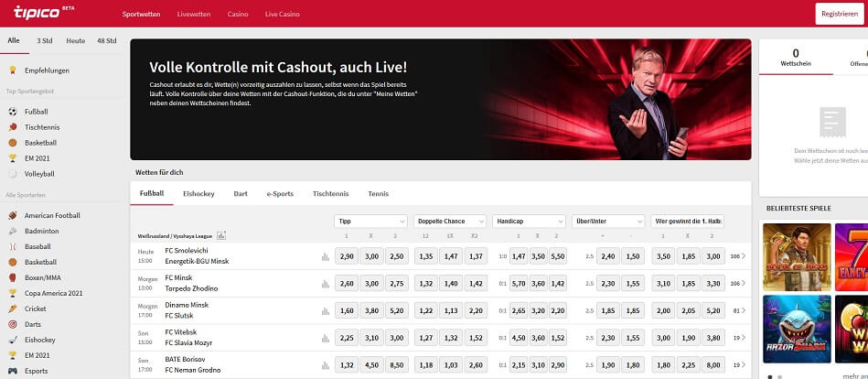Image resolution: width=868 pixels, height=379 pixels.
Task: Open Vysshaya League table icon
Action: pyautogui.click(x=221, y=235)
